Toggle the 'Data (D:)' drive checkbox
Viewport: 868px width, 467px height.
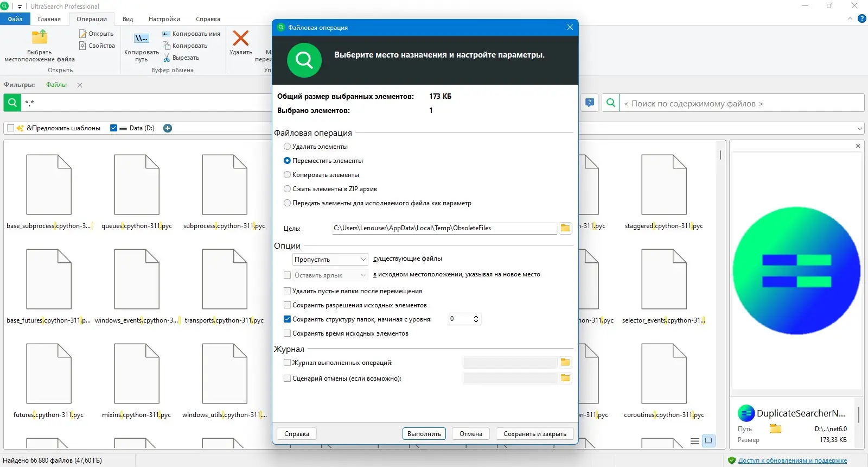pyautogui.click(x=113, y=128)
